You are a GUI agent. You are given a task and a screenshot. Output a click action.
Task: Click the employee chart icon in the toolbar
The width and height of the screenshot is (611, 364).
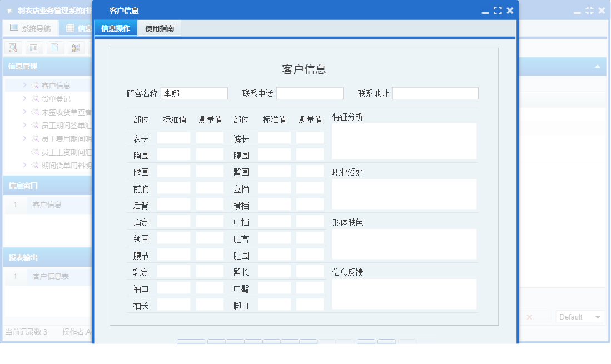75,48
